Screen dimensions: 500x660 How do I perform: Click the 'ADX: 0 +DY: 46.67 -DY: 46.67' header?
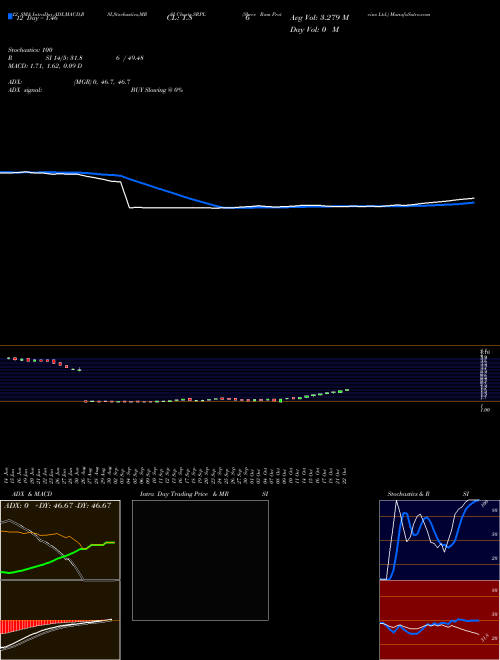(x=58, y=506)
